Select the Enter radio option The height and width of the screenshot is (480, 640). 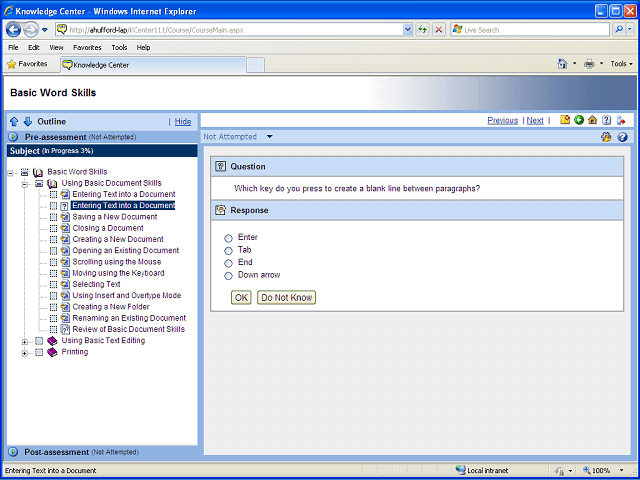coord(229,238)
